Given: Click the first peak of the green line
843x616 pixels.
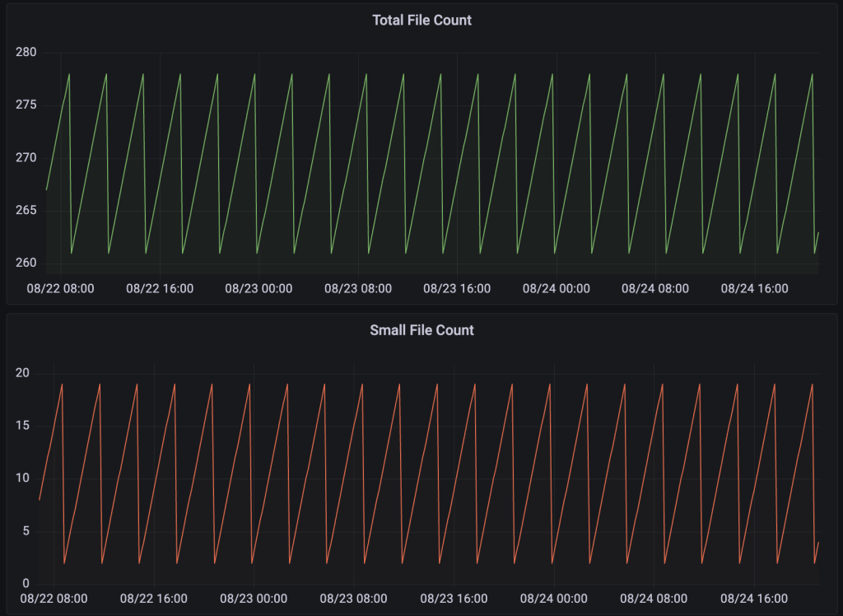Looking at the screenshot, I should coord(69,74).
